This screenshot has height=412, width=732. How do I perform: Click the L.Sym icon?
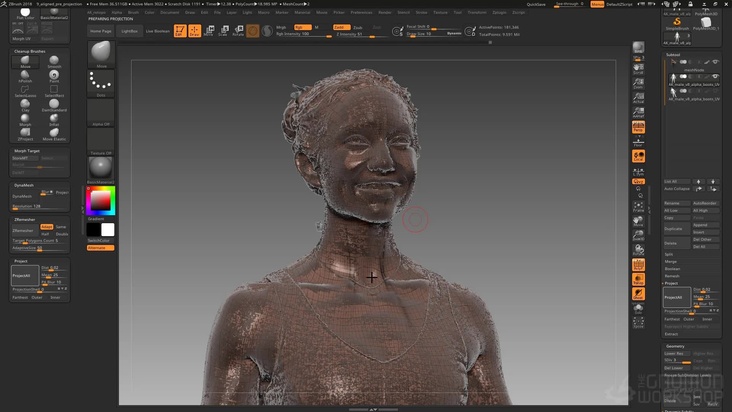pos(638,171)
